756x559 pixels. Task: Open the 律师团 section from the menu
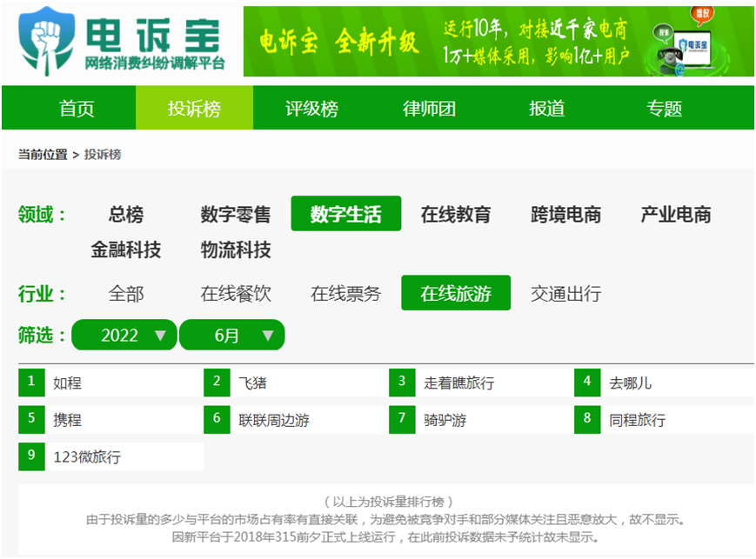tap(427, 107)
